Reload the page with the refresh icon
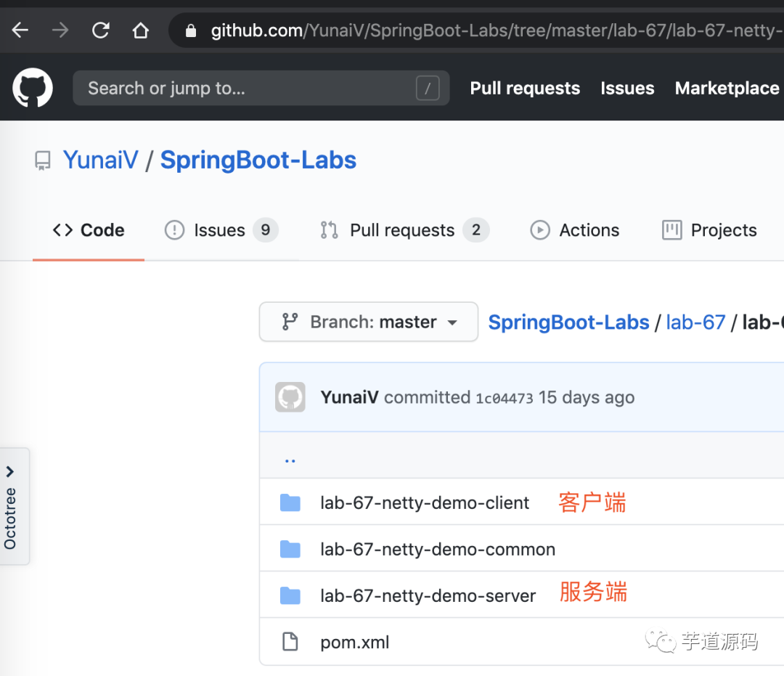Screen dimensions: 784x676 [100, 30]
